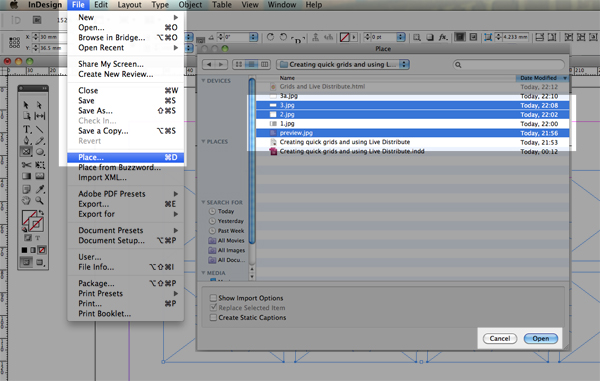Choose the Free Transform tool

click(39, 165)
